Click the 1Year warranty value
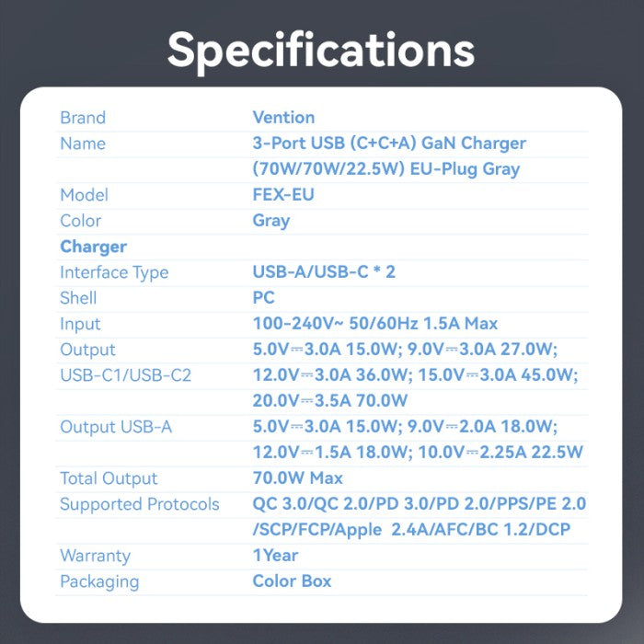This screenshot has width=644, height=644. pyautogui.click(x=275, y=556)
